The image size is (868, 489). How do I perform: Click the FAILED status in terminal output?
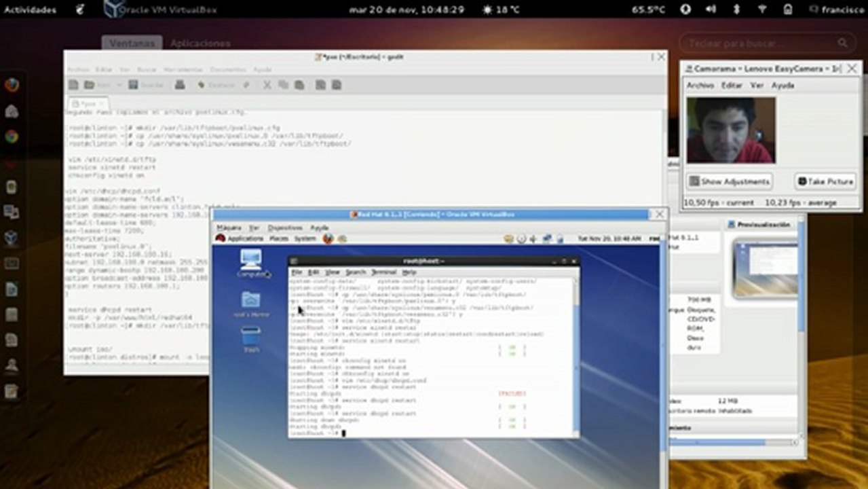[x=511, y=393]
